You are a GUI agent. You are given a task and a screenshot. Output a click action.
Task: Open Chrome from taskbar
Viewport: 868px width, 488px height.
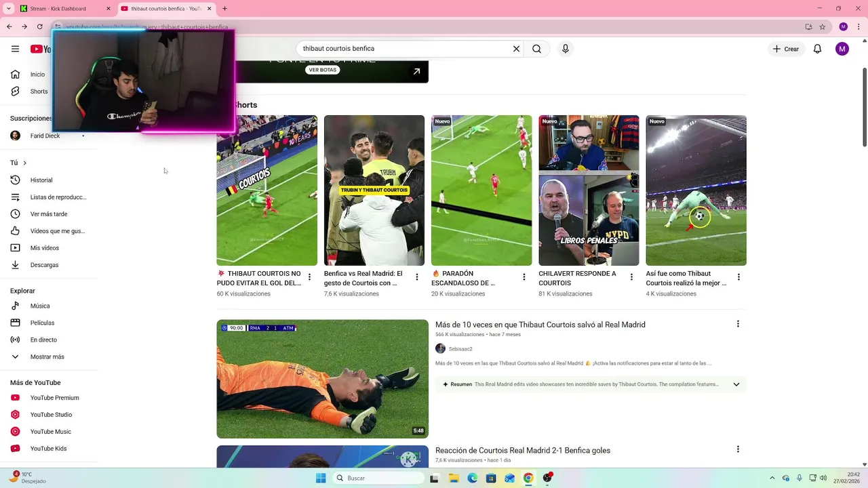click(528, 478)
